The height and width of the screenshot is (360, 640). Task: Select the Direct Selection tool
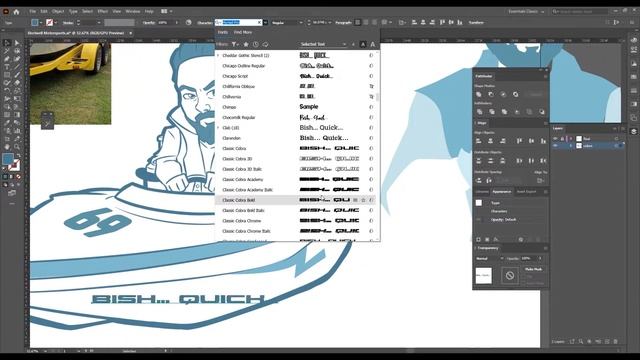(17, 43)
